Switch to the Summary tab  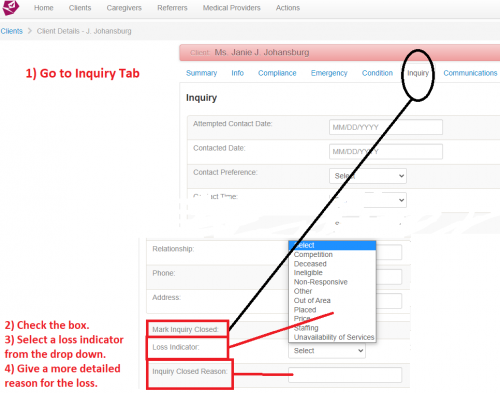click(x=201, y=73)
